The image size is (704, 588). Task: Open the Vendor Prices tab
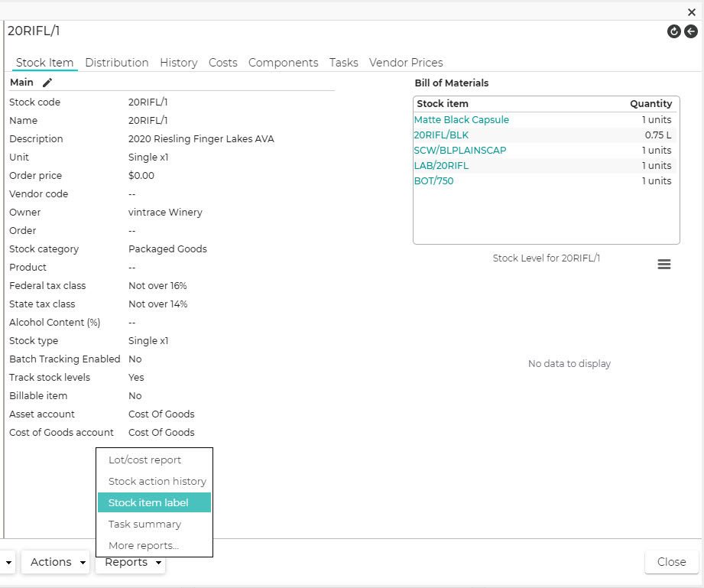[406, 63]
